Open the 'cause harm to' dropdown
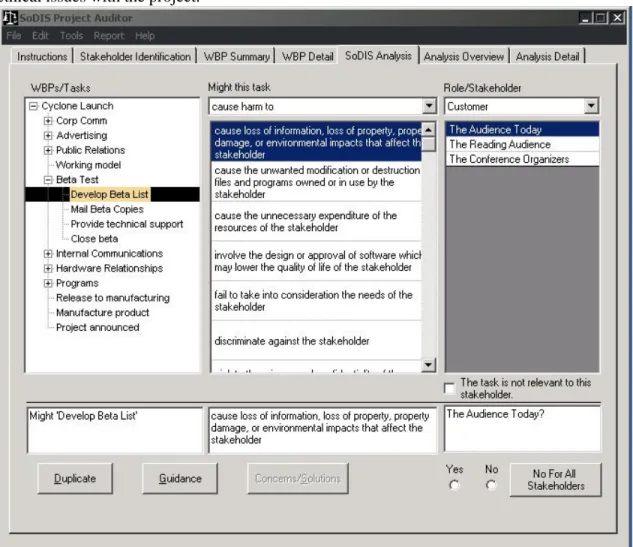The image size is (633, 547). click(x=429, y=106)
